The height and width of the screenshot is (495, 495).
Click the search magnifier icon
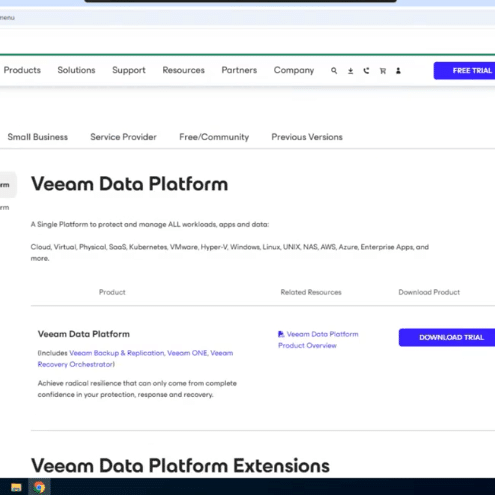(334, 71)
